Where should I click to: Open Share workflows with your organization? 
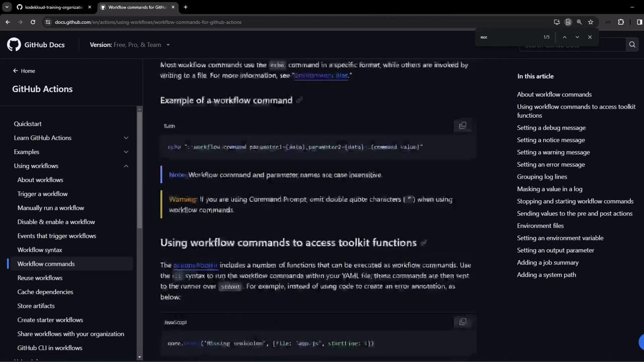point(70,334)
